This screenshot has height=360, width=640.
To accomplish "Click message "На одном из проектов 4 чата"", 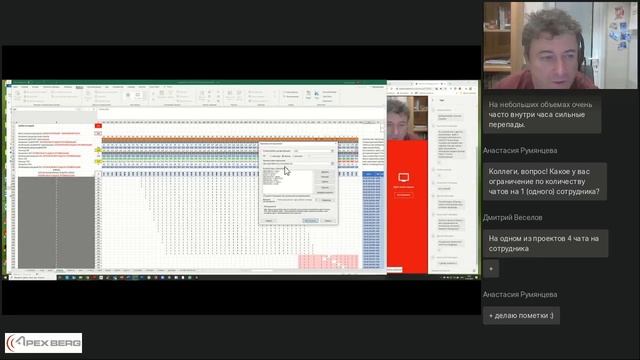I will tap(546, 244).
